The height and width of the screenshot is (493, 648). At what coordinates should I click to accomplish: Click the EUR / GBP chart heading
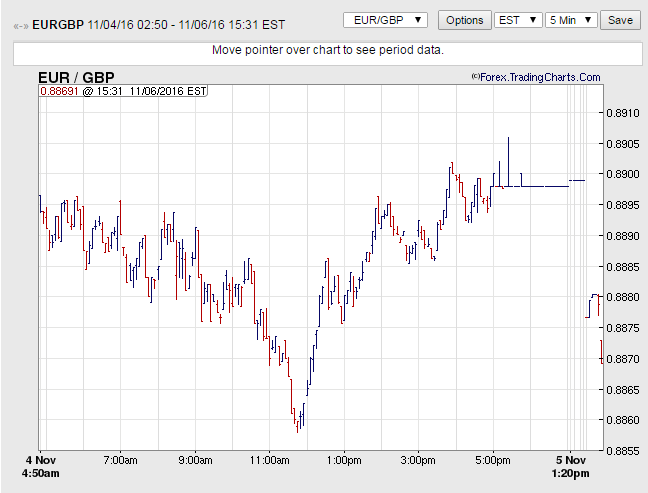76,77
